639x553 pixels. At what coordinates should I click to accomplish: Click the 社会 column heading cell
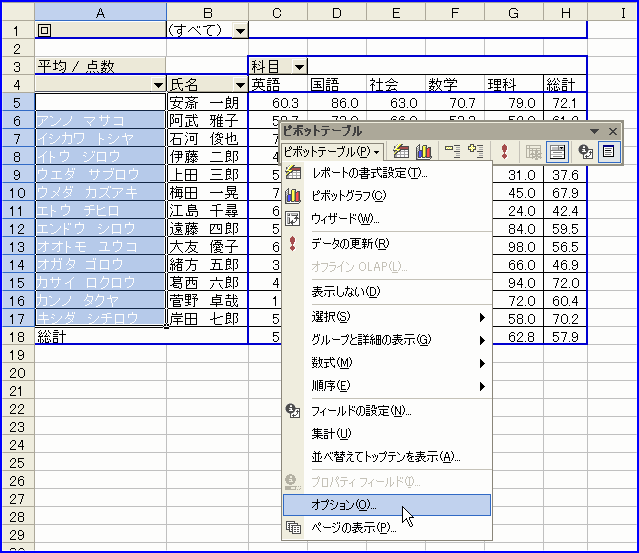[396, 84]
